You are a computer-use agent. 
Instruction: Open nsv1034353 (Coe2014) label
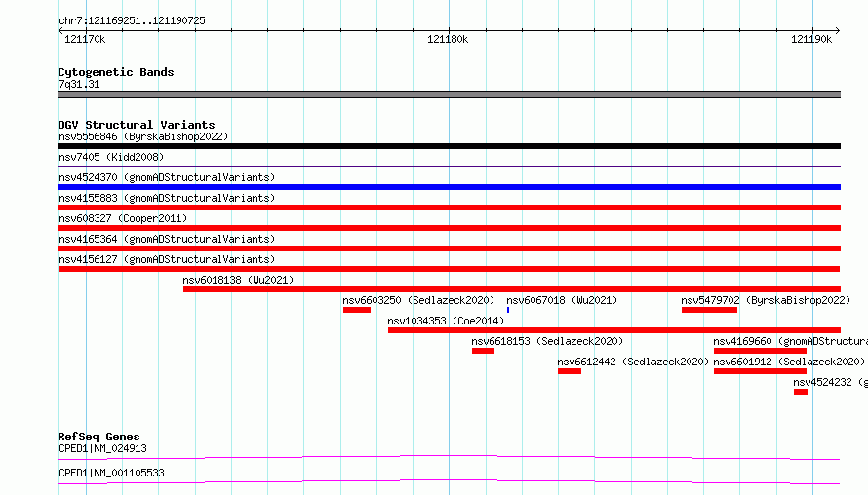446,321
